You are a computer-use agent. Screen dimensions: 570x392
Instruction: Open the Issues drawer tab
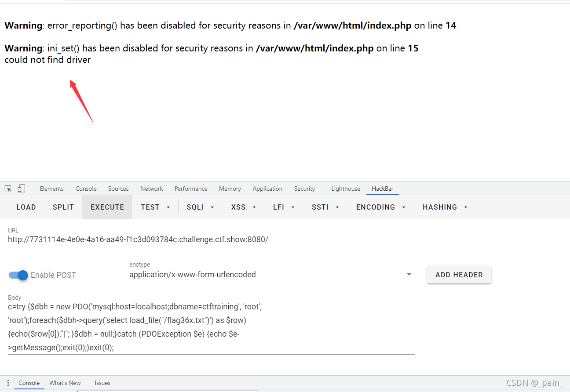(102, 383)
